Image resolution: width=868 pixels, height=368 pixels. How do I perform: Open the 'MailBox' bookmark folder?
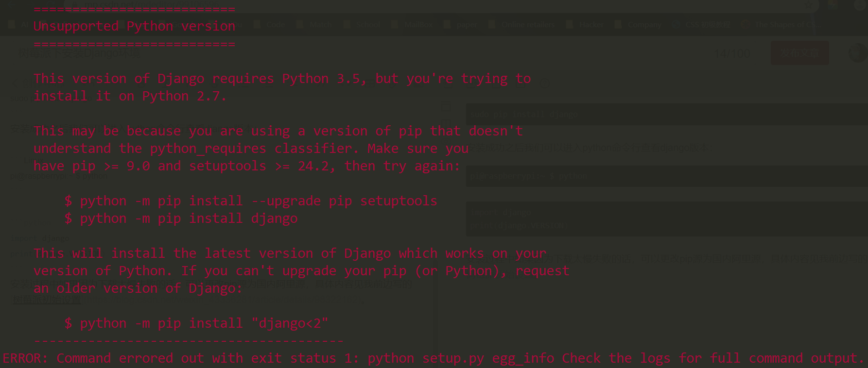click(412, 24)
